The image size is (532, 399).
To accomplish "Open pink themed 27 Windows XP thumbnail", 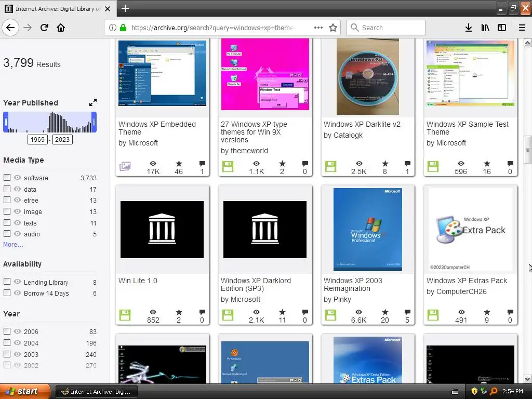I will click(x=265, y=74).
